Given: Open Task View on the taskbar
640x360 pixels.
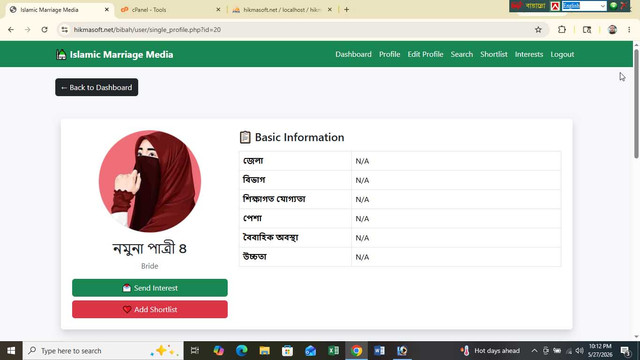Looking at the screenshot, I should [195, 351].
